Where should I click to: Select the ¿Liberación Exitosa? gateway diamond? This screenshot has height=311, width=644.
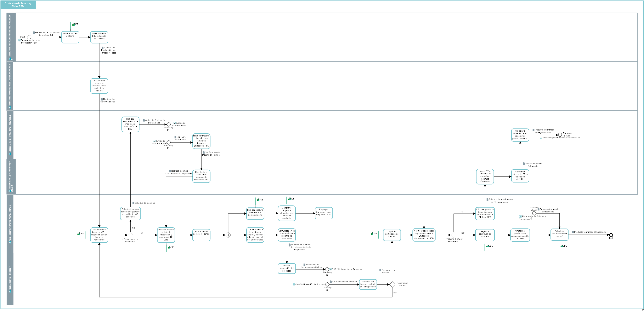[x=392, y=285]
